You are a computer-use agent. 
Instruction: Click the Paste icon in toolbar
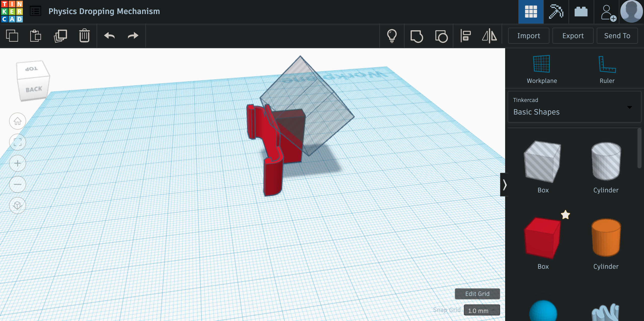(x=35, y=36)
